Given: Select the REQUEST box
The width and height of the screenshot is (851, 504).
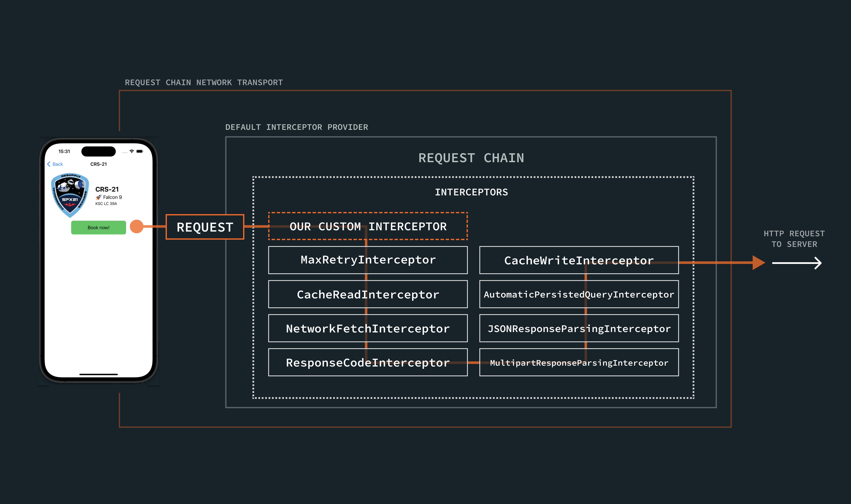Looking at the screenshot, I should pos(205,227).
